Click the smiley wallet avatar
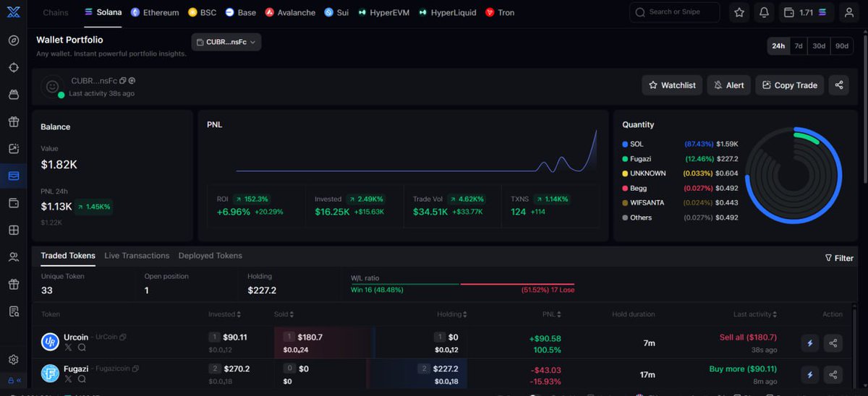The image size is (868, 396). 52,86
